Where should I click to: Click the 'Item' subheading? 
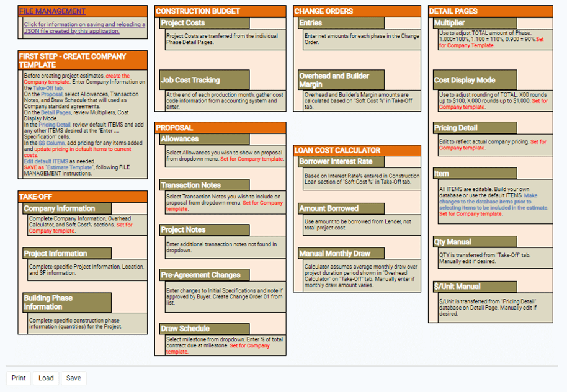point(475,174)
